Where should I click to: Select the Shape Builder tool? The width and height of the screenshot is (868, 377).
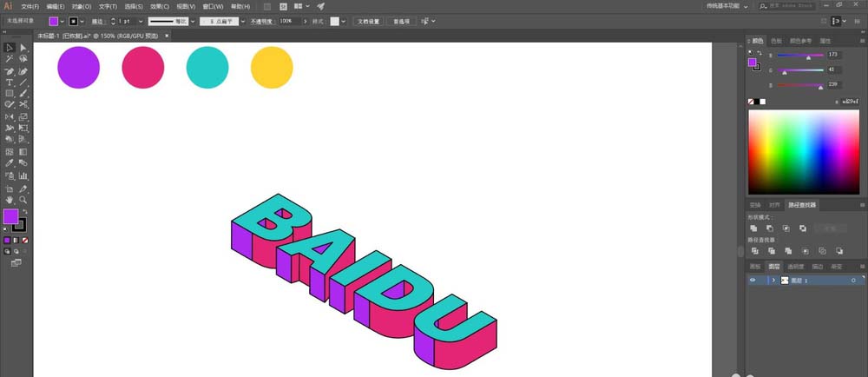tap(10, 139)
